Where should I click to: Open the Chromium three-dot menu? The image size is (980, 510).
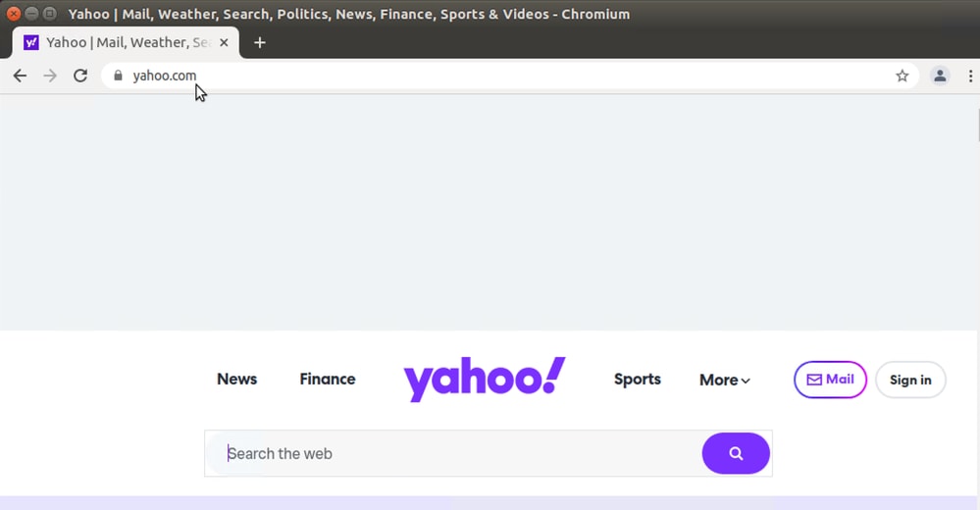[970, 76]
